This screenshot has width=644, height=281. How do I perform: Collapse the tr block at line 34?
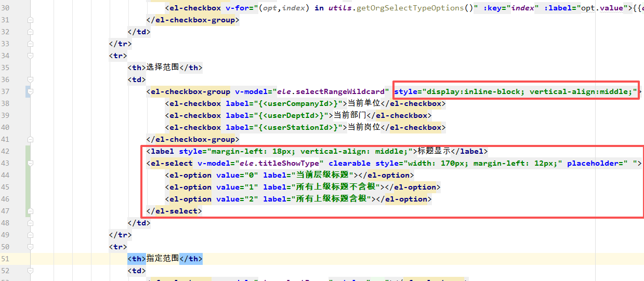tap(30, 56)
